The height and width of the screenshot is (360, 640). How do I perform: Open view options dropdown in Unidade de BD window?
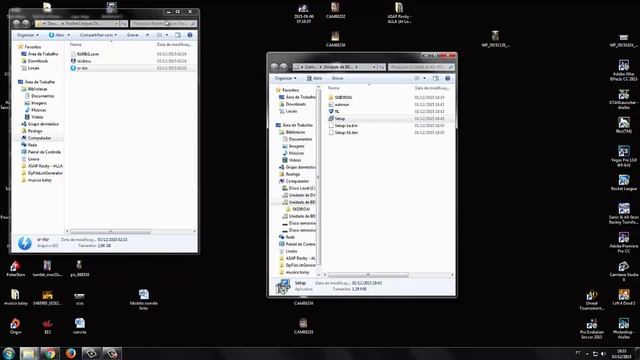tap(424, 78)
